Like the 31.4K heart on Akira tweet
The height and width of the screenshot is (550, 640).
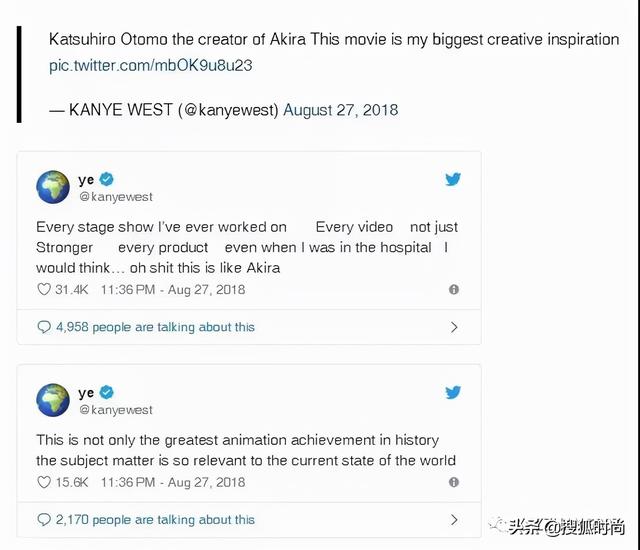coord(43,290)
